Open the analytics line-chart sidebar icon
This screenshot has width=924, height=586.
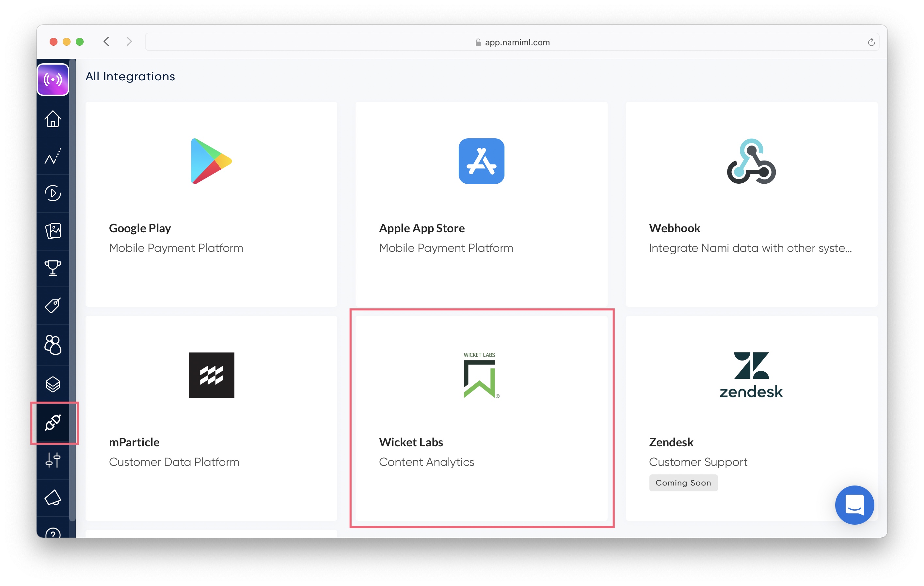[x=53, y=156]
